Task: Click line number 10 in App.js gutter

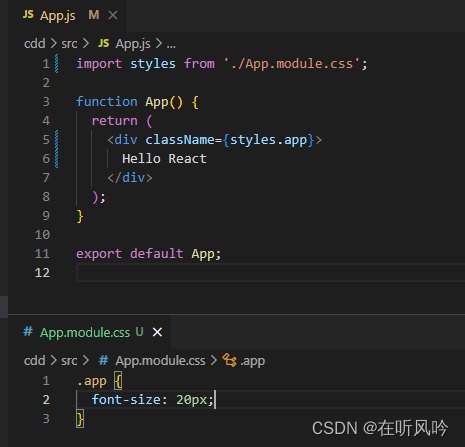Action: tap(42, 235)
